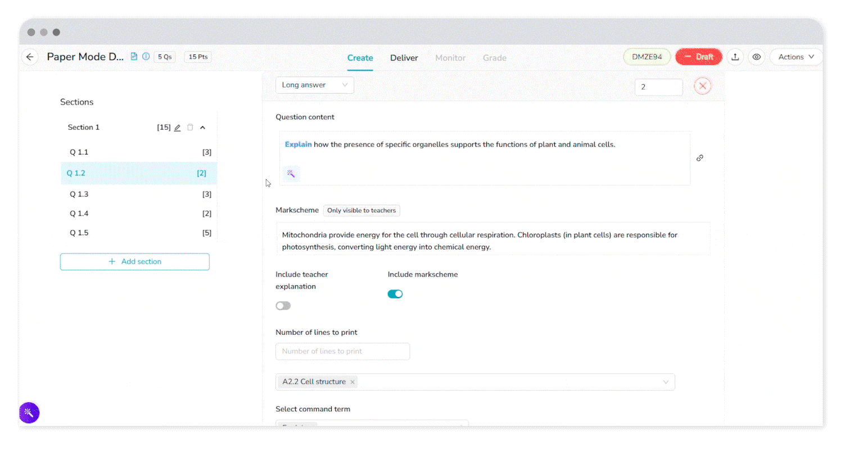Image resolution: width=868 pixels, height=472 pixels.
Task: Click the link icon beside question content
Action: (700, 158)
